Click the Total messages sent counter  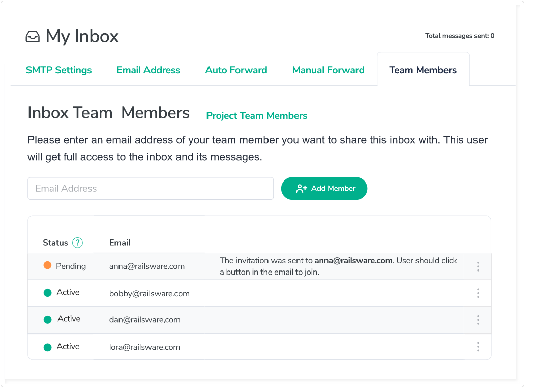[460, 36]
